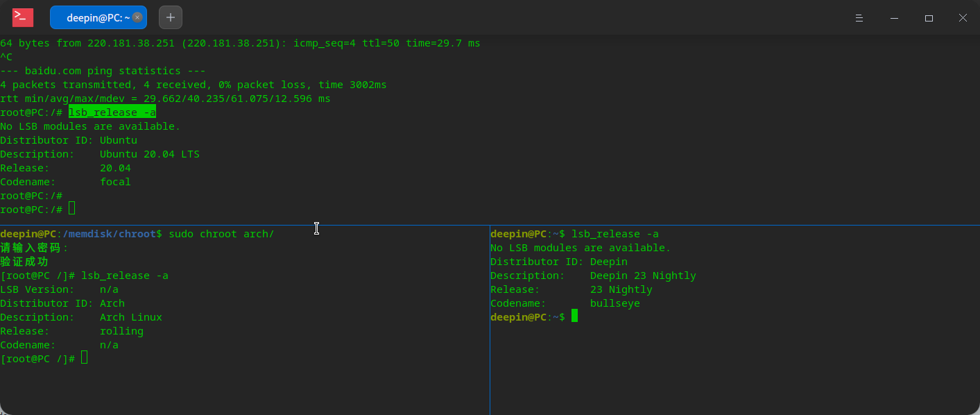Click the rtt min/avg/max/mdev line
Viewport: 980px width, 415px height.
165,99
